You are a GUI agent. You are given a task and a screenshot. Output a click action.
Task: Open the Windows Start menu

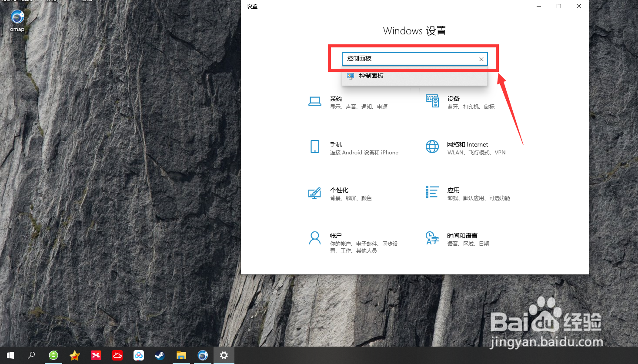click(10, 355)
